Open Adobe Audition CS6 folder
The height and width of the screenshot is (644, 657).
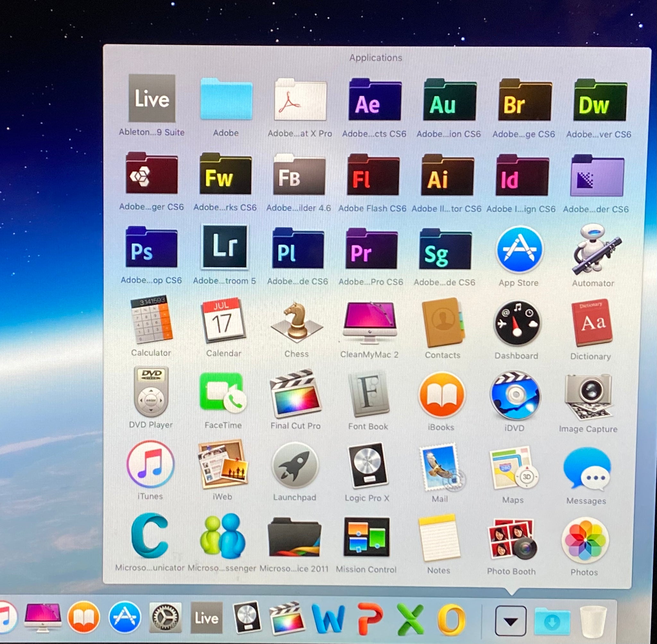[x=449, y=99]
